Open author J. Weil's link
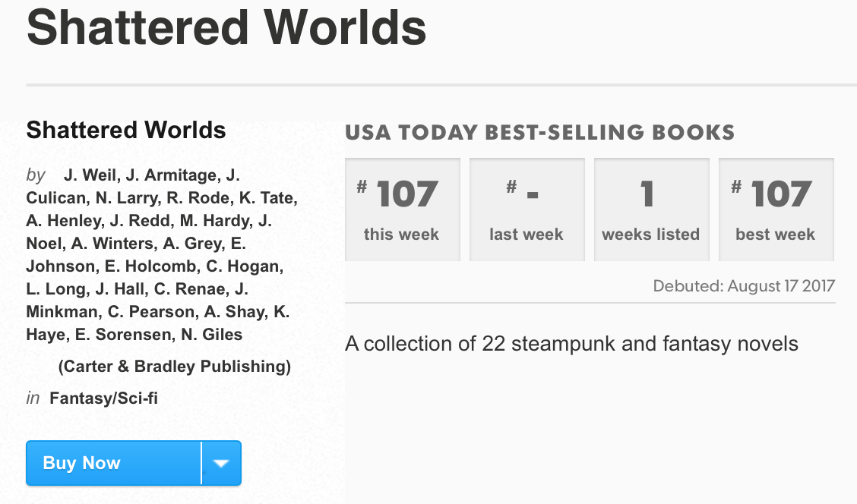This screenshot has height=504, width=857. coord(90,175)
